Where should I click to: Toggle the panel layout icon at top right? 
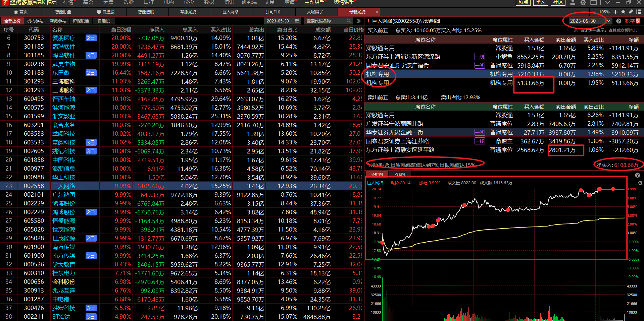(x=639, y=12)
